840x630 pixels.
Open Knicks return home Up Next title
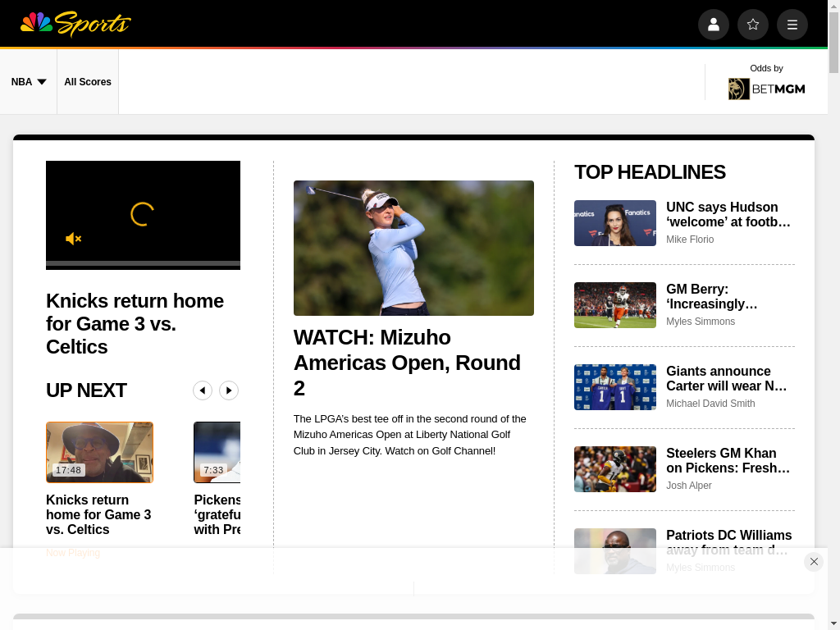(98, 514)
